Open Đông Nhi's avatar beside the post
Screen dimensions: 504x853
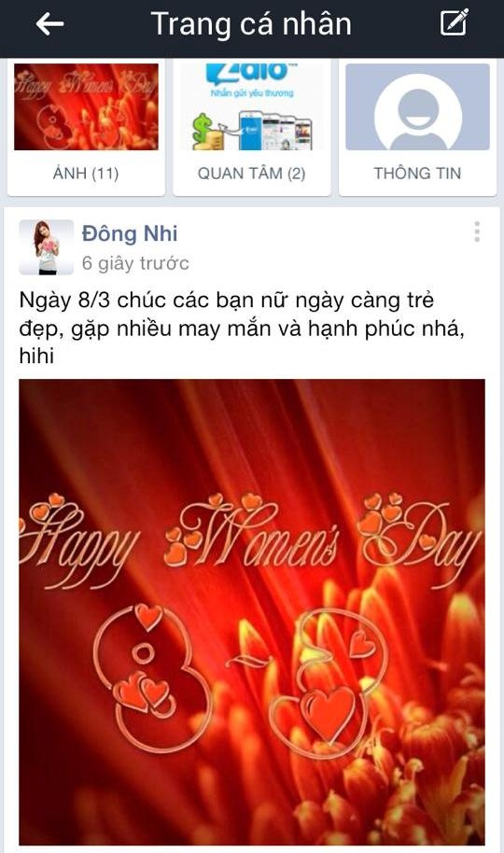47,247
